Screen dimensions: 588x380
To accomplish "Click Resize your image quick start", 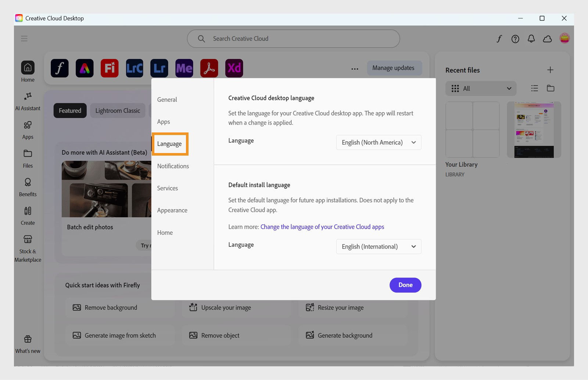I will click(353, 308).
